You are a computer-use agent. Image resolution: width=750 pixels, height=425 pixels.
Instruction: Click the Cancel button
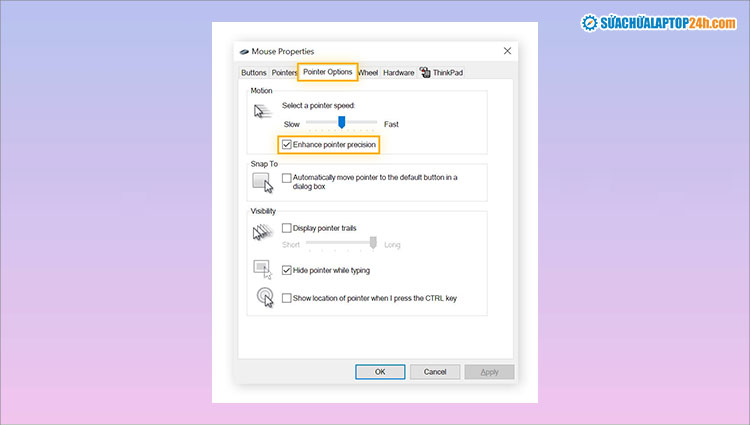(435, 371)
